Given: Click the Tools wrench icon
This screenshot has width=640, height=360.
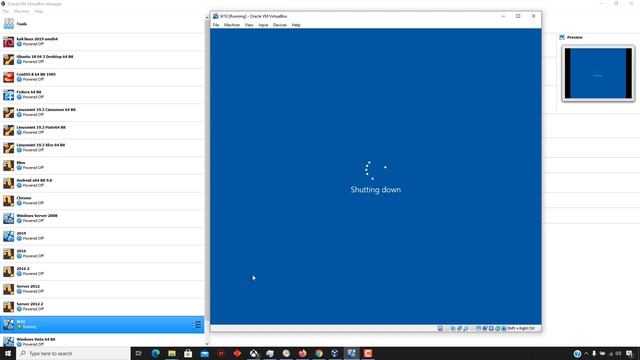Looking at the screenshot, I should [x=9, y=24].
